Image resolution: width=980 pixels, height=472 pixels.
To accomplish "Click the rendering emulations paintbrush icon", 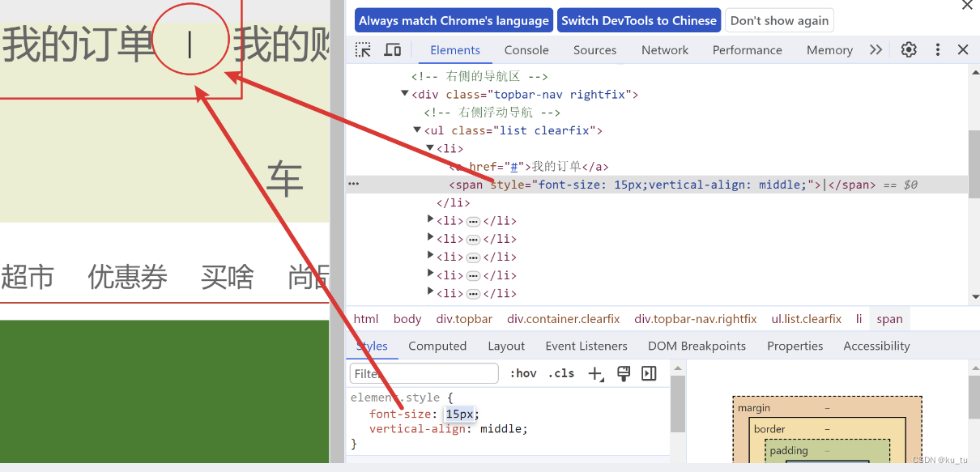I will pos(623,373).
